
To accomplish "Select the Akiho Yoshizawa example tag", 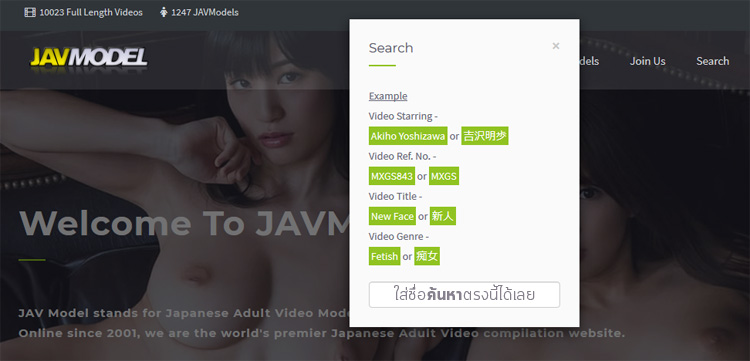I will [x=408, y=136].
